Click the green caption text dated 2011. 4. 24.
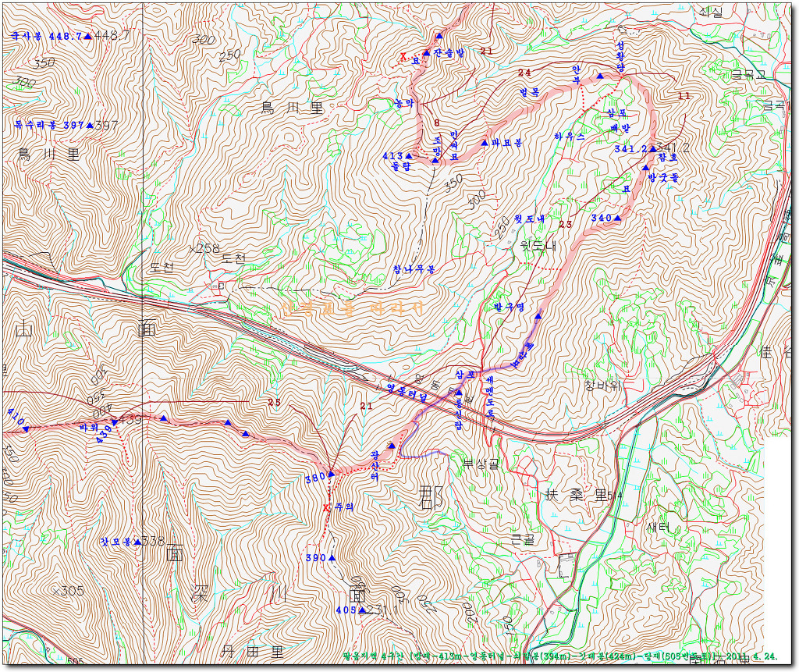 pos(559,656)
